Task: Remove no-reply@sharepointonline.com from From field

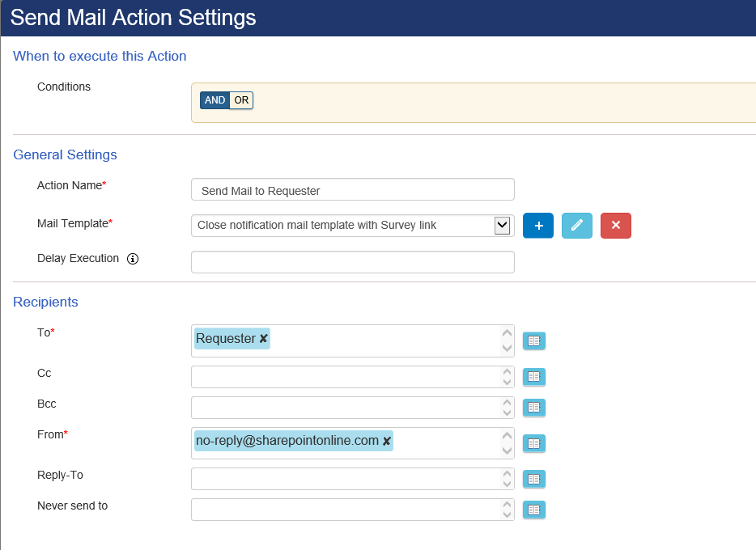Action: click(x=387, y=441)
